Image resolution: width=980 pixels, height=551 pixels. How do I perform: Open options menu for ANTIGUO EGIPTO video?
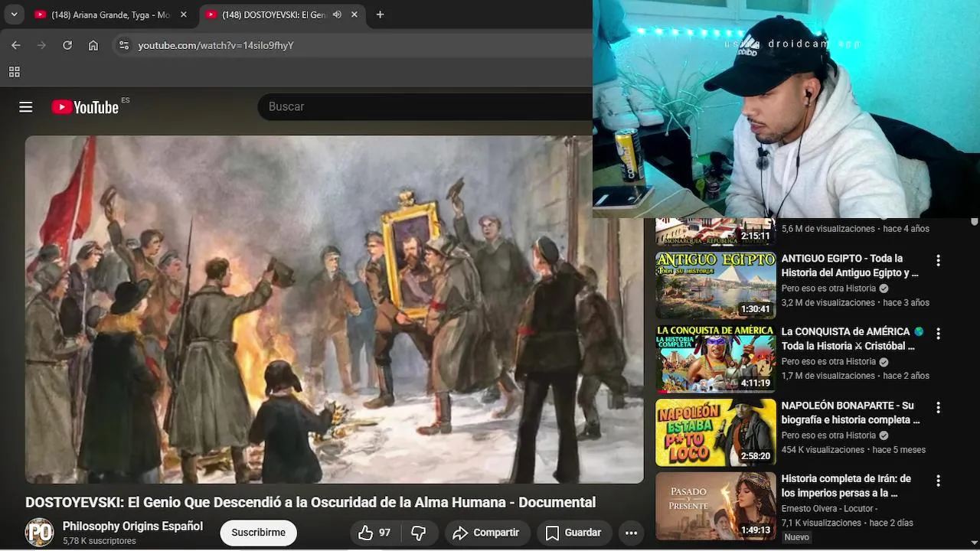938,260
